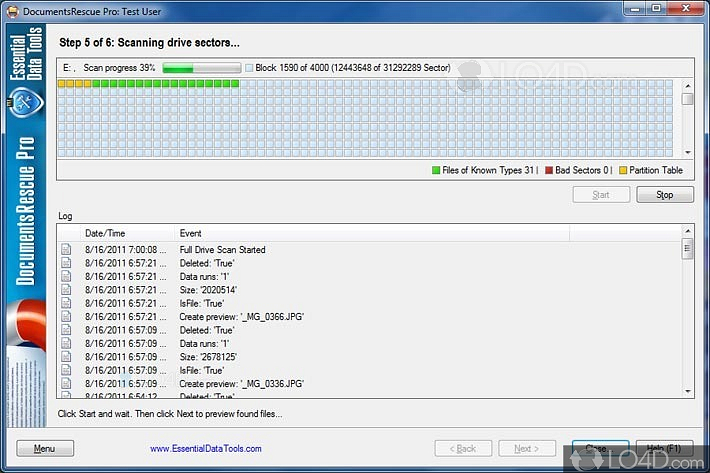This screenshot has width=710, height=473.
Task: Click the log list scroll down arrow
Action: (x=688, y=392)
